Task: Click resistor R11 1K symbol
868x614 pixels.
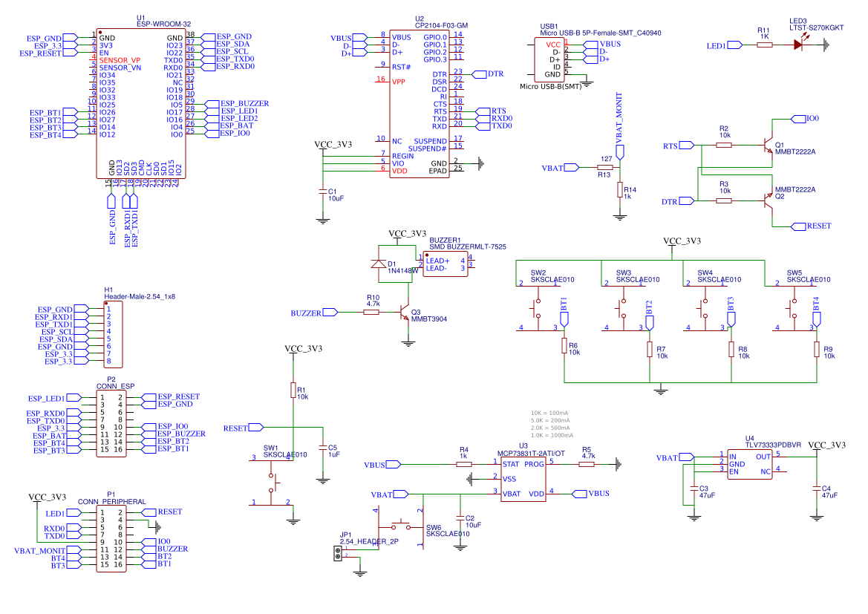Action: click(x=765, y=45)
